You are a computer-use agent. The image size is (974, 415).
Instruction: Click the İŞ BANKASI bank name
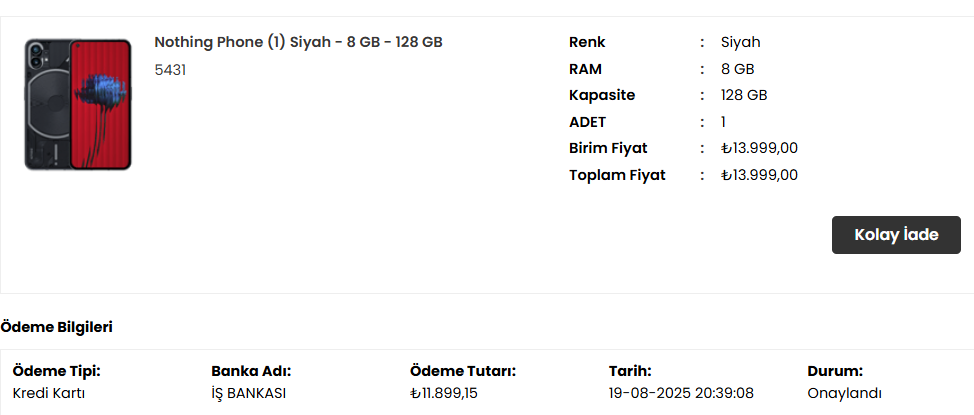248,393
